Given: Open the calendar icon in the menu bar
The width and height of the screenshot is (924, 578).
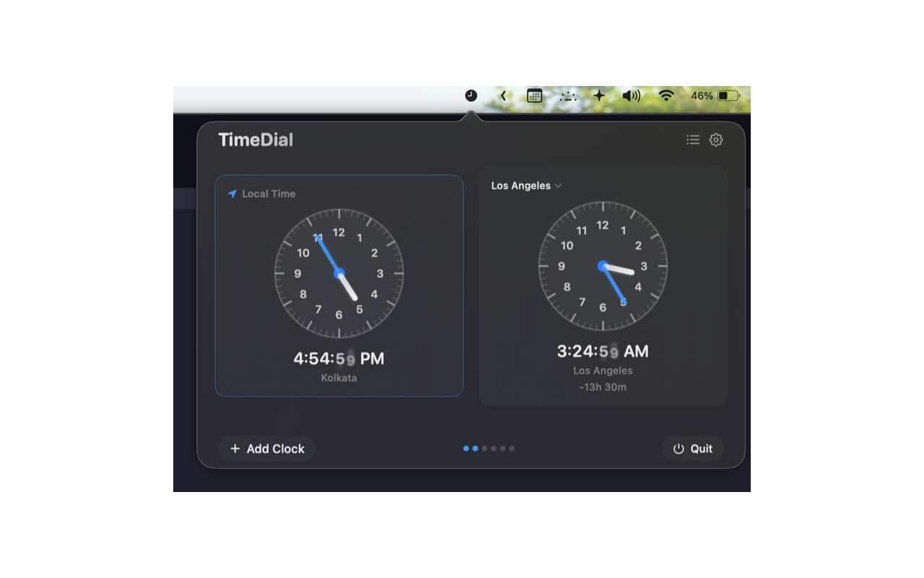Looking at the screenshot, I should 534,95.
